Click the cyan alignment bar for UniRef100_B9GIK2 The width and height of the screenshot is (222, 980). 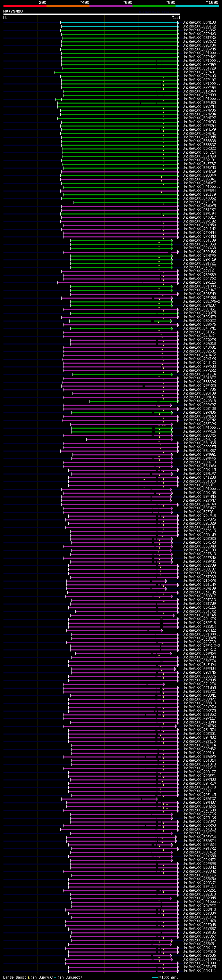121,26
